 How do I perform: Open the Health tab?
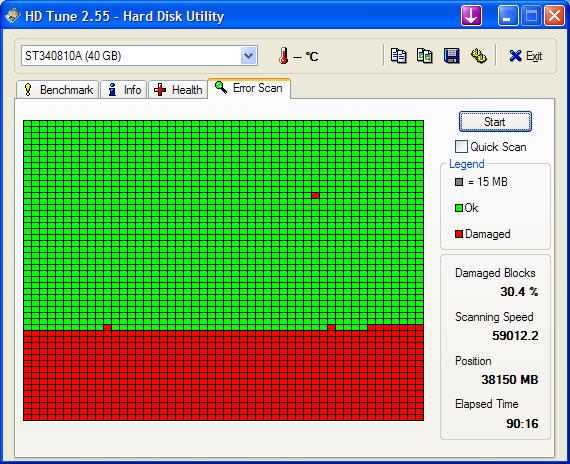pos(178,89)
